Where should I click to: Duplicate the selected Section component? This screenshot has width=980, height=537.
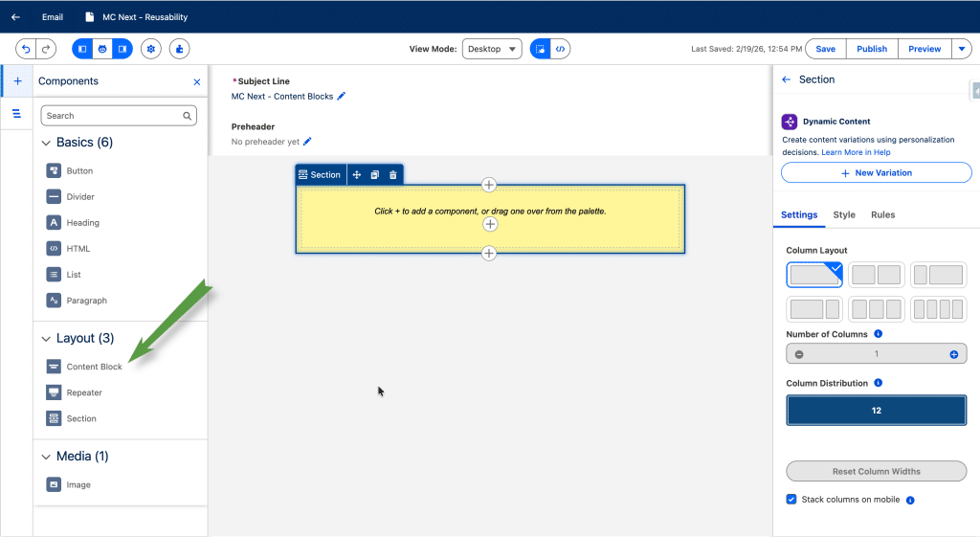coord(374,175)
